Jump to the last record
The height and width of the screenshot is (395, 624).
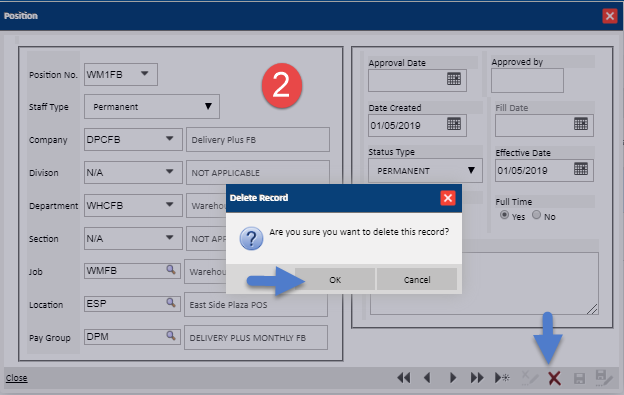(477, 377)
